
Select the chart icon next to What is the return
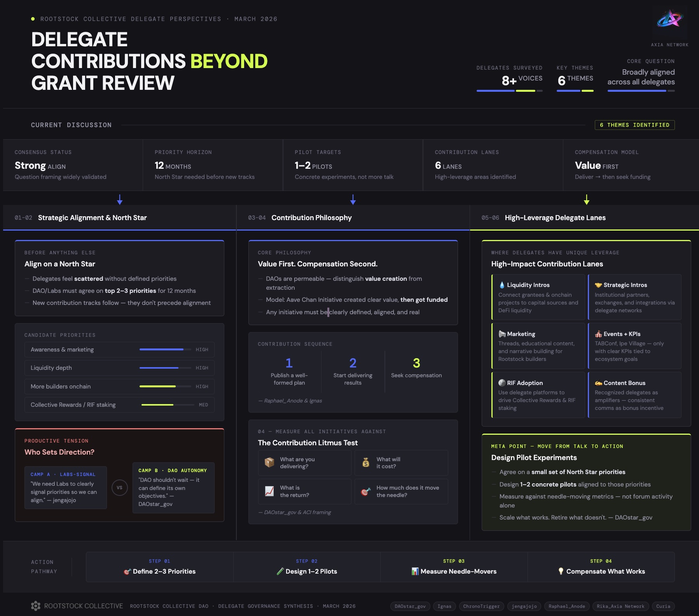pyautogui.click(x=269, y=491)
